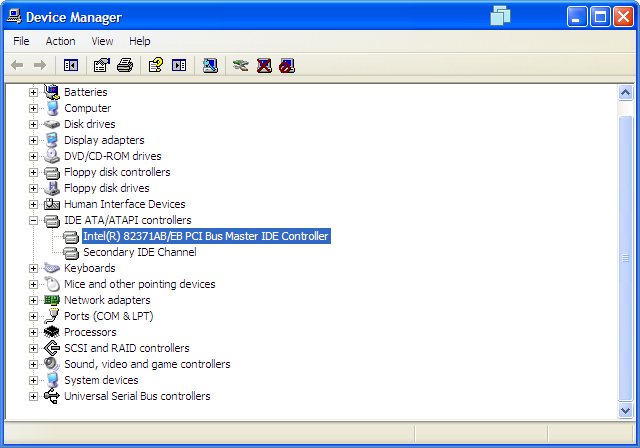The image size is (640, 448).
Task: Click the Batteries category icon
Action: click(52, 92)
